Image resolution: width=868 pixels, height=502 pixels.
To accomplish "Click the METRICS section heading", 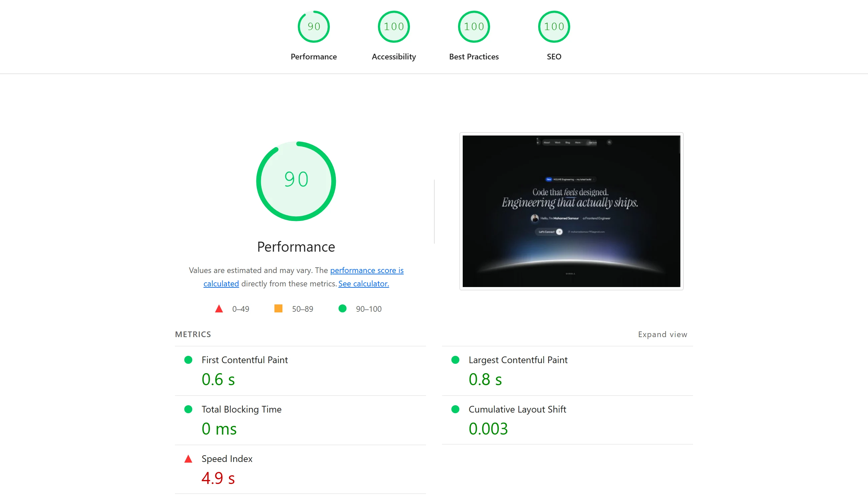I will point(193,334).
